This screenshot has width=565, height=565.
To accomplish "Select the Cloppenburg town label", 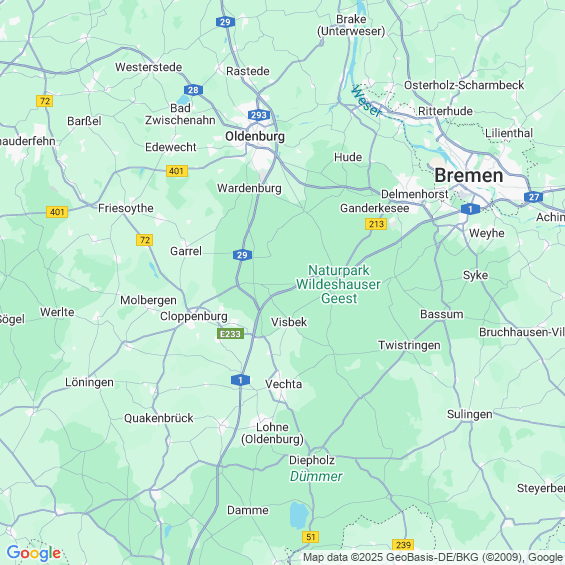I will 193,316.
